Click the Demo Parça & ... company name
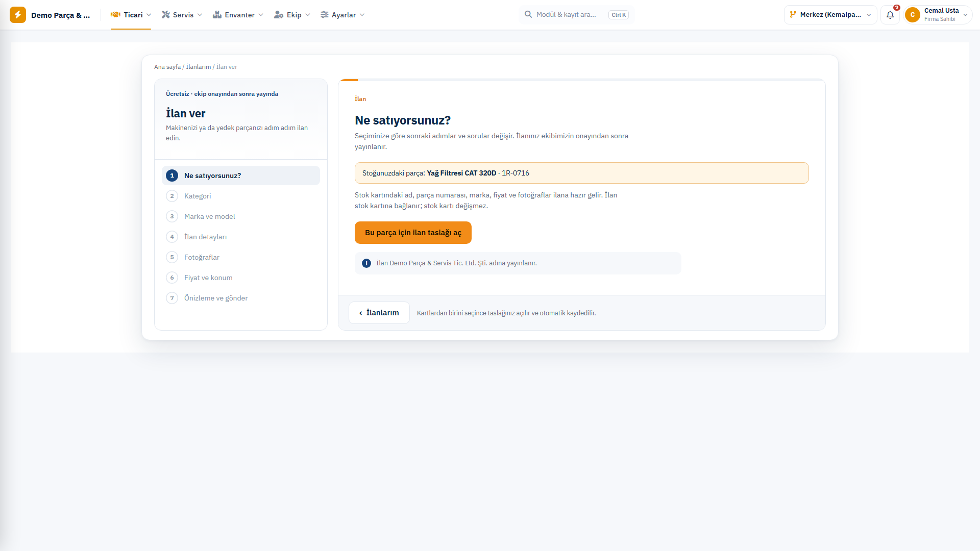This screenshot has width=980, height=551. coord(61,15)
